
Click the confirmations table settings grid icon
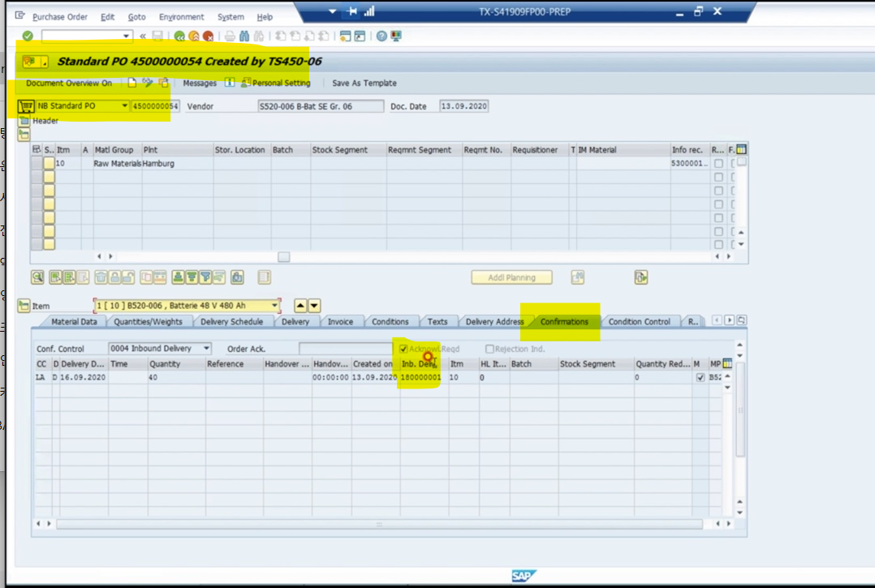[727, 363]
